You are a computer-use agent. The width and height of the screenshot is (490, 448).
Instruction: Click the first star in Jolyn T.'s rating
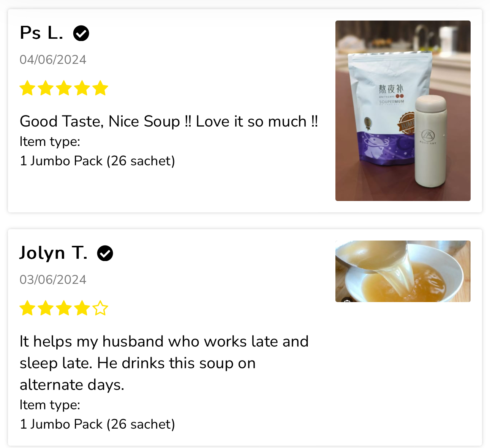27,308
